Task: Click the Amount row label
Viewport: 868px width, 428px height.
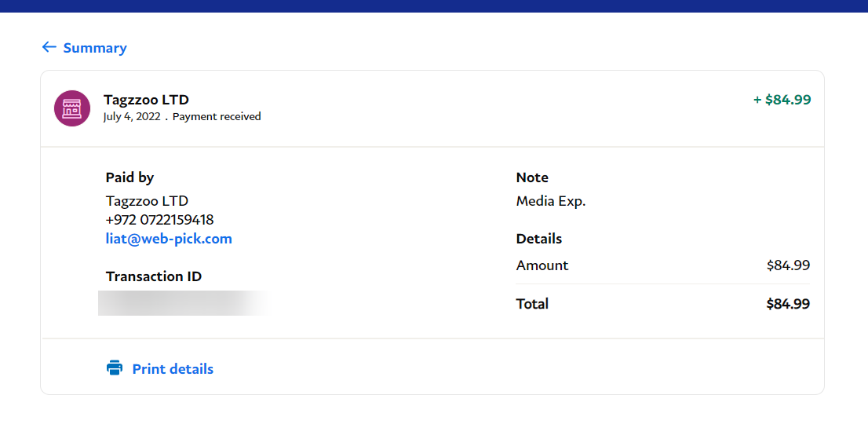Action: pos(542,265)
